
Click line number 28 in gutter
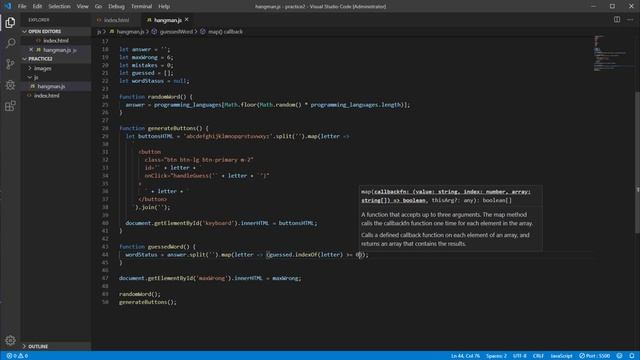tap(105, 128)
